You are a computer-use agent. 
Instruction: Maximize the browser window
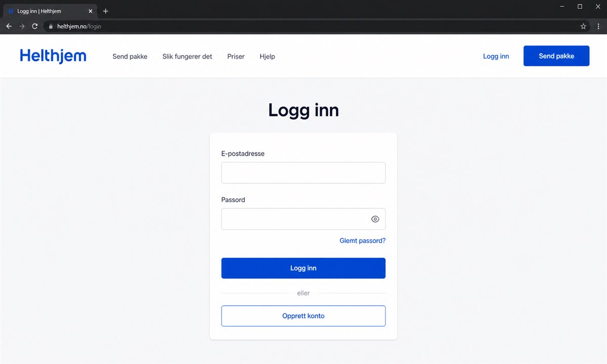click(x=580, y=7)
